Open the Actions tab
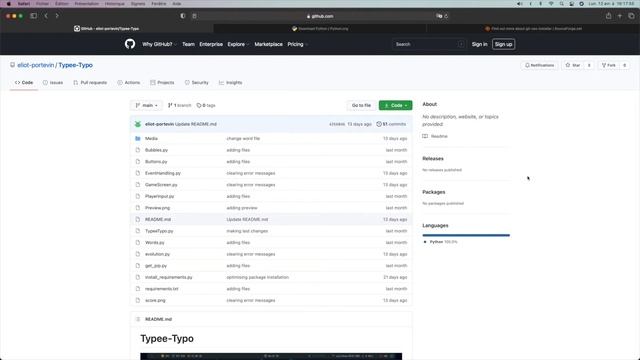640x360 pixels. tap(129, 82)
